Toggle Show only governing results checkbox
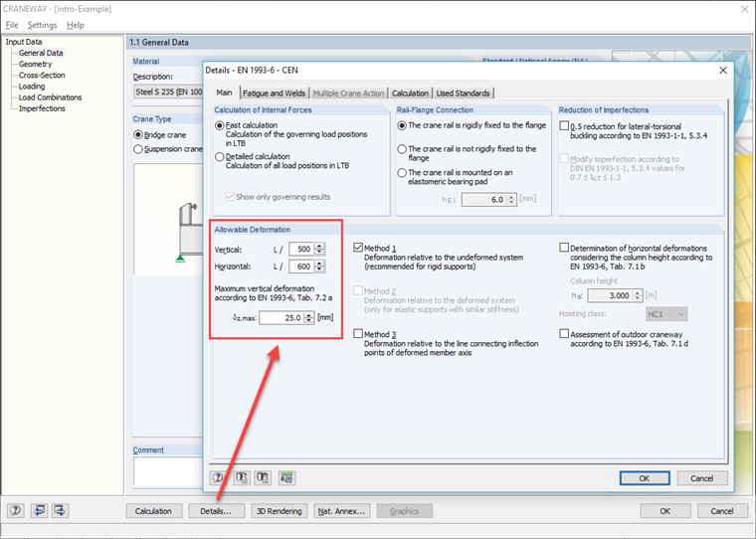Image resolution: width=756 pixels, height=539 pixels. tap(230, 197)
